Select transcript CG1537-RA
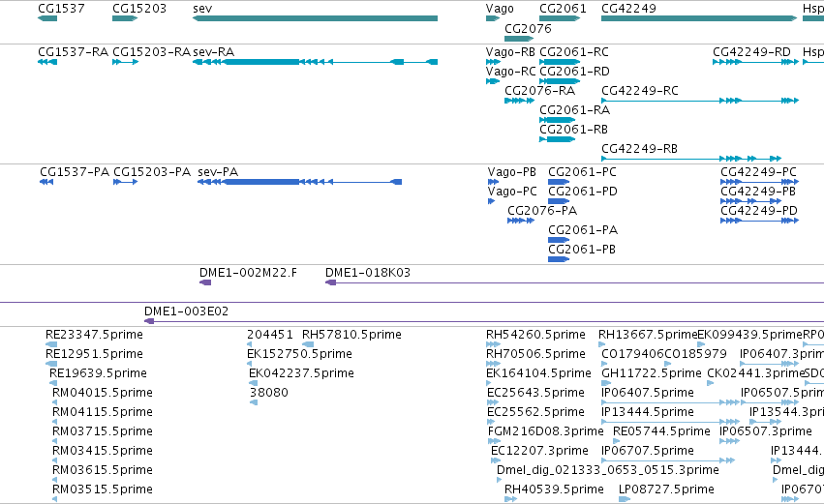The image size is (824, 504). pos(47,62)
